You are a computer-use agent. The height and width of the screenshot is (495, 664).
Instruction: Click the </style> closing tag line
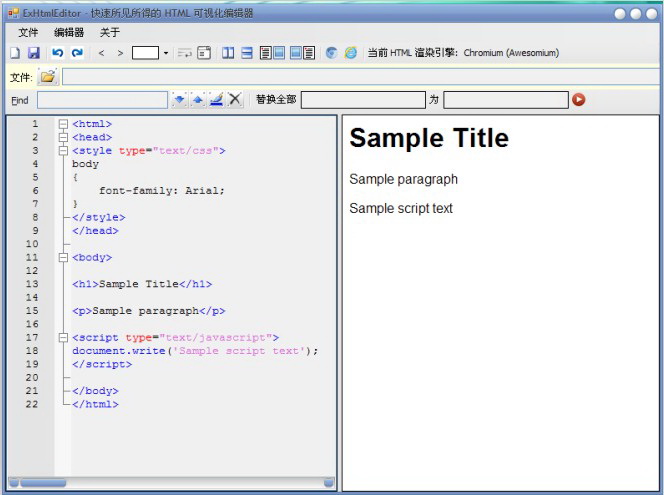coord(99,217)
